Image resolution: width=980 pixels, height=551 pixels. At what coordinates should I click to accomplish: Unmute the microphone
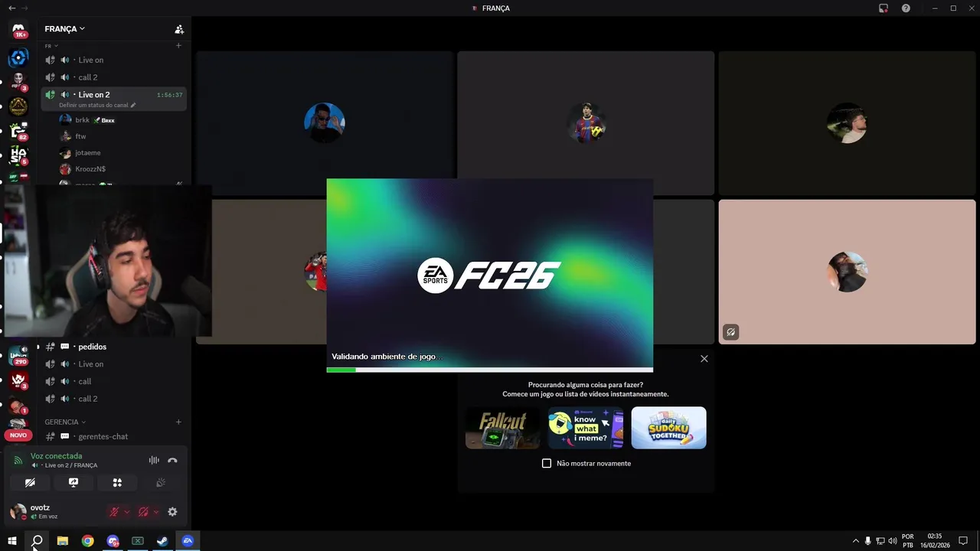[x=114, y=512]
